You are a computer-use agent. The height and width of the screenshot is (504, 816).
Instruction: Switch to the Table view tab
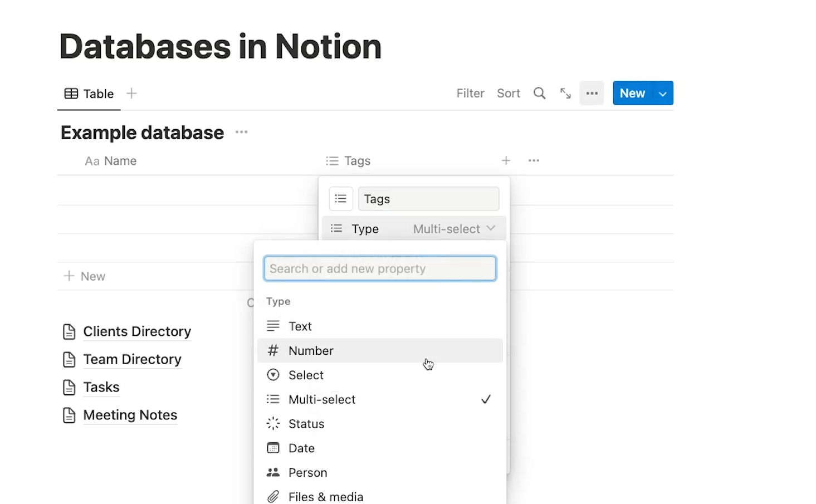pyautogui.click(x=89, y=94)
